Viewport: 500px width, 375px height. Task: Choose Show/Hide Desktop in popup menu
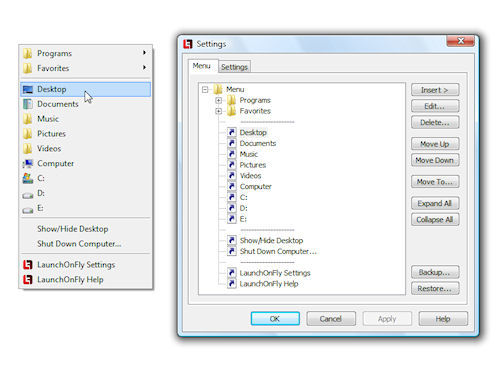point(86,229)
